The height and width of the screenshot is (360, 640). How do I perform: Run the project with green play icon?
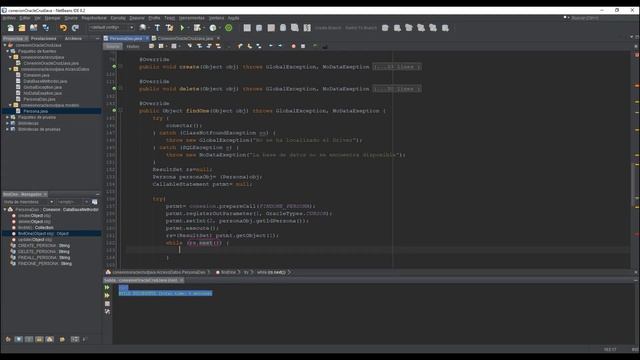(x=182, y=28)
